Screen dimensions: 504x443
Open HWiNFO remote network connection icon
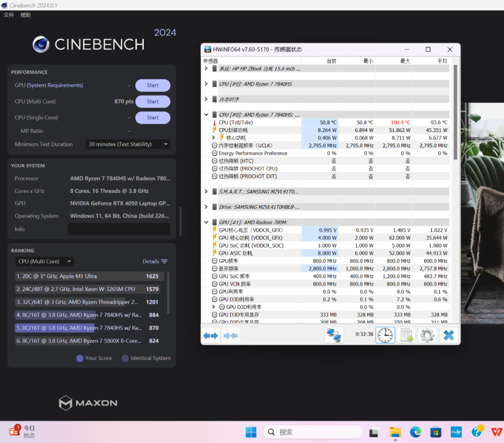click(x=334, y=335)
